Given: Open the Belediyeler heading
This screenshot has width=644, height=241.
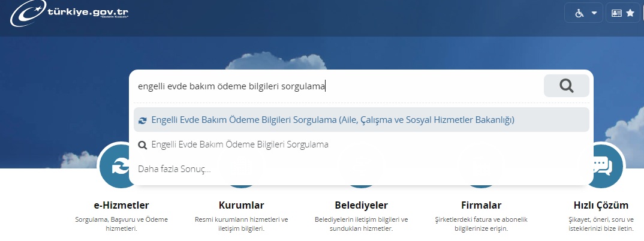Looking at the screenshot, I should 361,205.
